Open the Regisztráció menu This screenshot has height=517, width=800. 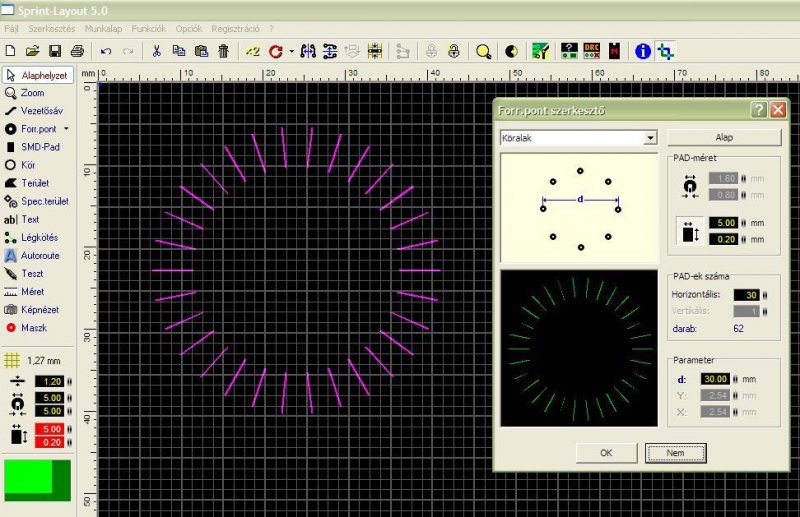tap(235, 29)
